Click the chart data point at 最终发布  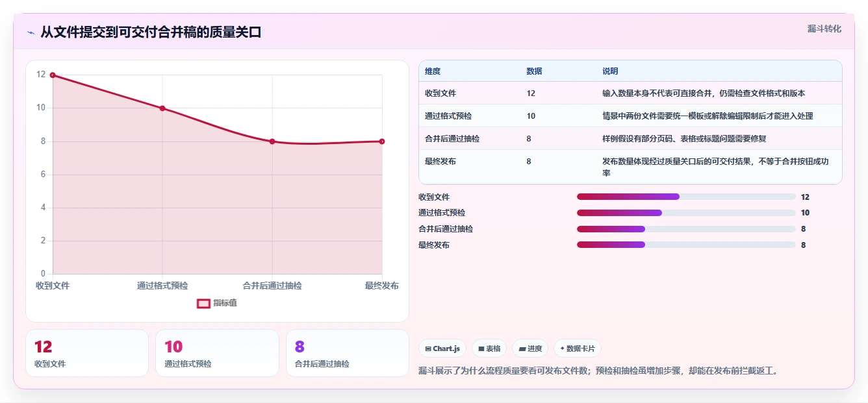382,141
